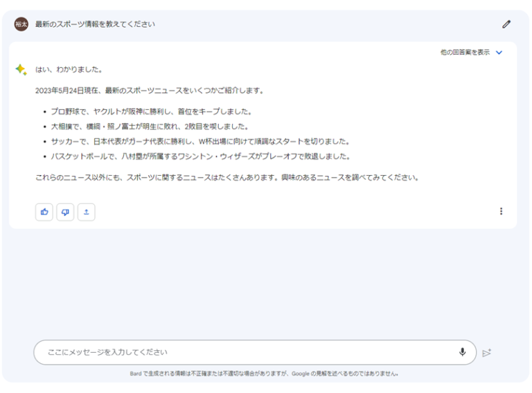Click the 他の回答案を表示 label
Image resolution: width=532 pixels, height=393 pixels.
(x=465, y=52)
